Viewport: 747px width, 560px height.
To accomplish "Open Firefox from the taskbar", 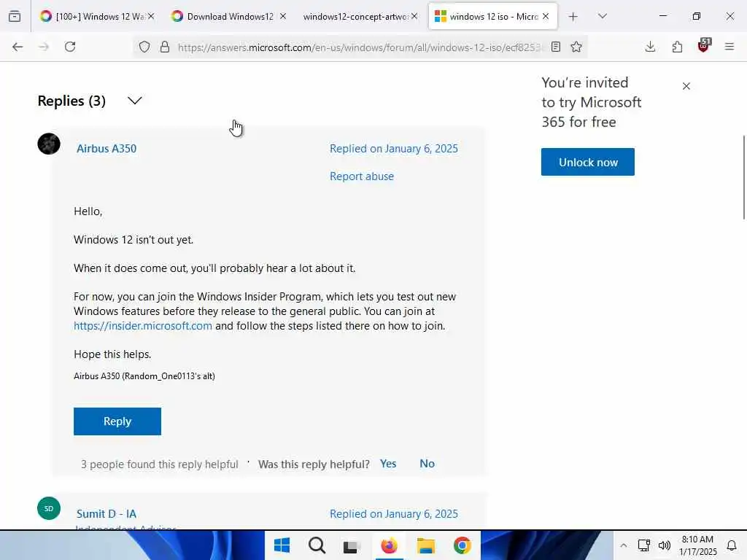I will (389, 545).
